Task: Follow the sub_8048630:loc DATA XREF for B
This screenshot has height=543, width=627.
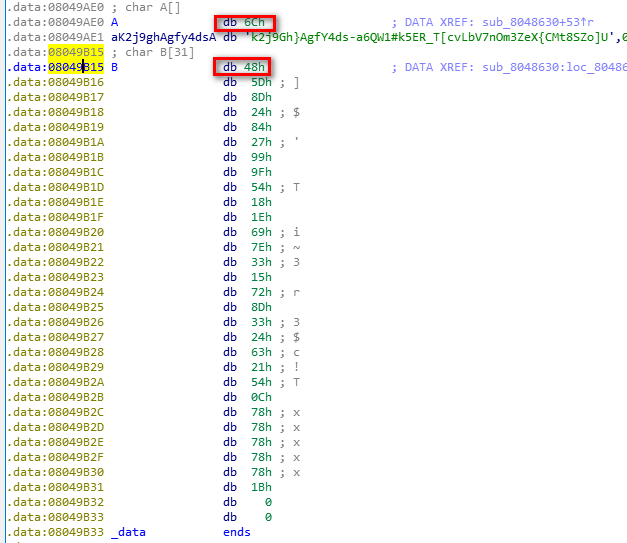Action: coord(558,67)
